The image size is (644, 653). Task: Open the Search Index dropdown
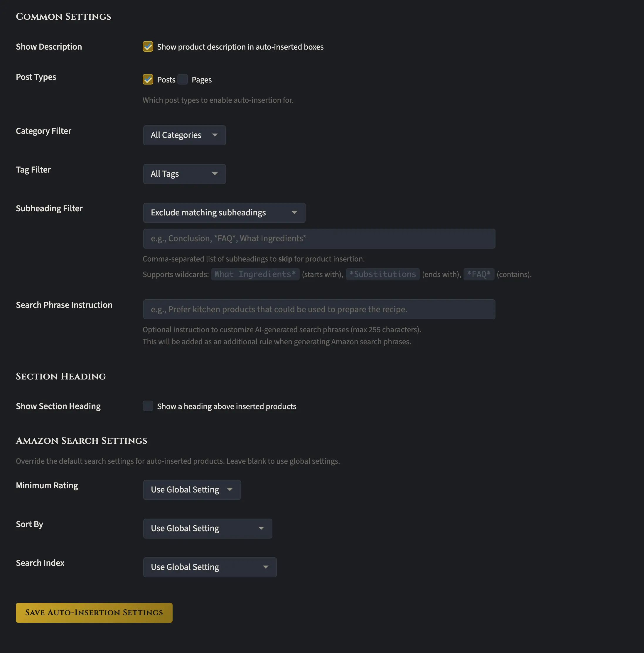(x=210, y=567)
